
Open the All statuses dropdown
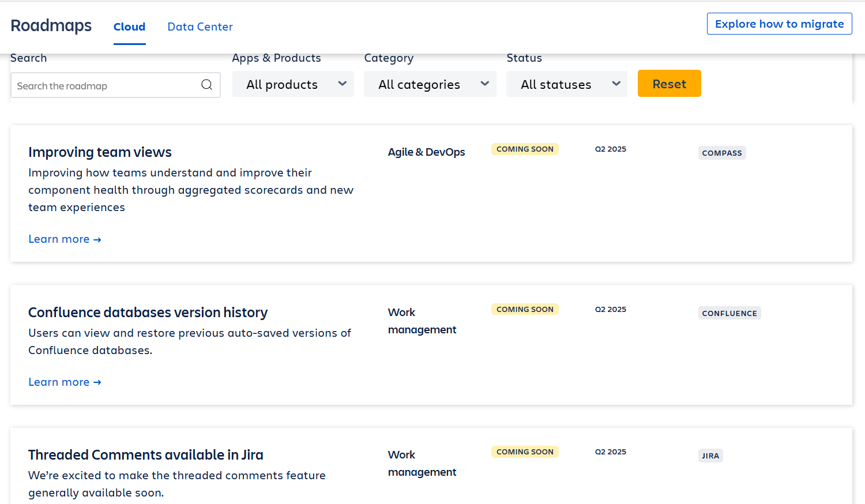click(x=566, y=84)
